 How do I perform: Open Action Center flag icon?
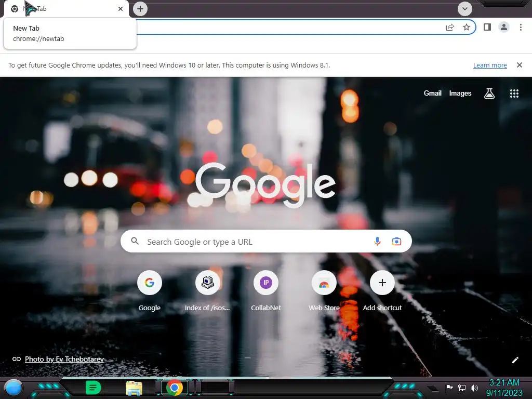[449, 388]
